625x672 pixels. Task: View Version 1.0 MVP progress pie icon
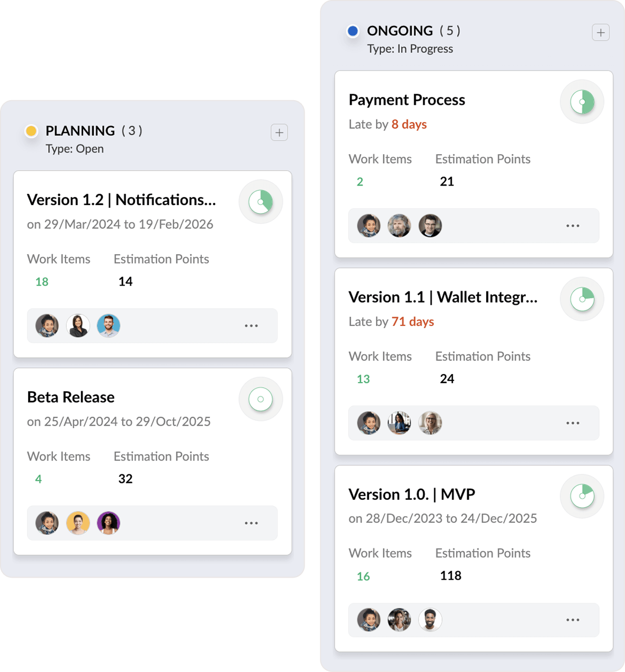point(582,496)
